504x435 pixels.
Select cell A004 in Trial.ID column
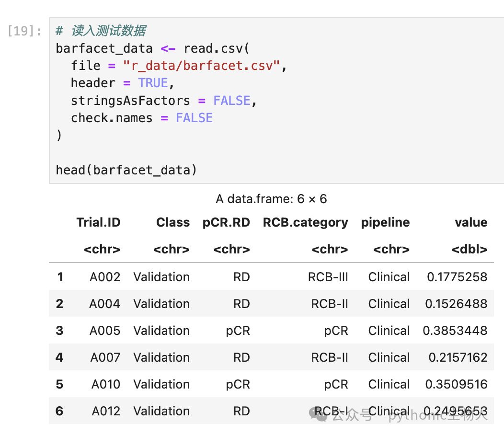click(105, 304)
